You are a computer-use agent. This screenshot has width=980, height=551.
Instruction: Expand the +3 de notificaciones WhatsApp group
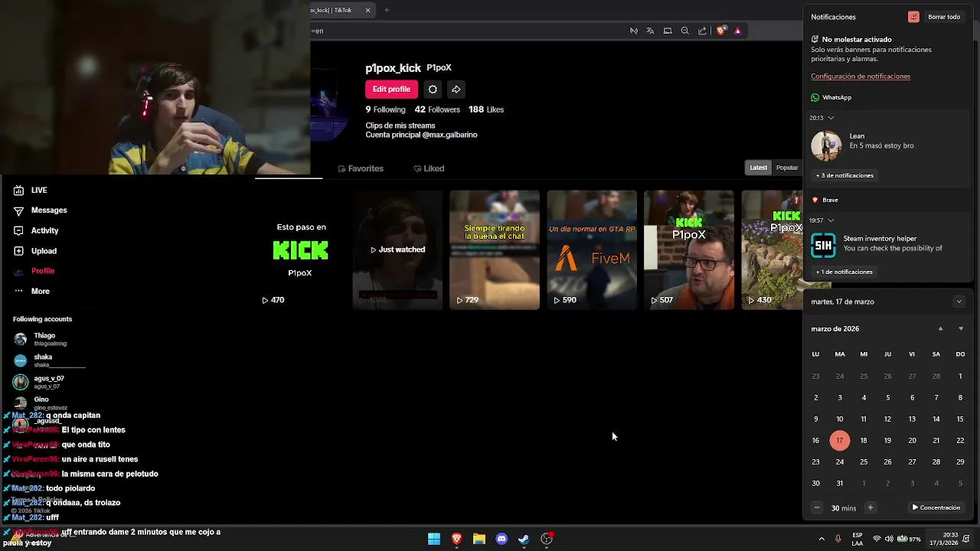[x=844, y=175]
